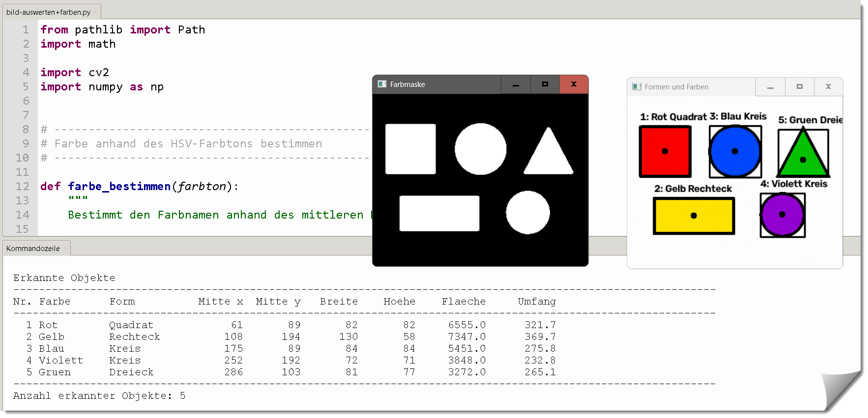
Task: Click the '5: Gruen Dreie' label
Action: coord(810,120)
